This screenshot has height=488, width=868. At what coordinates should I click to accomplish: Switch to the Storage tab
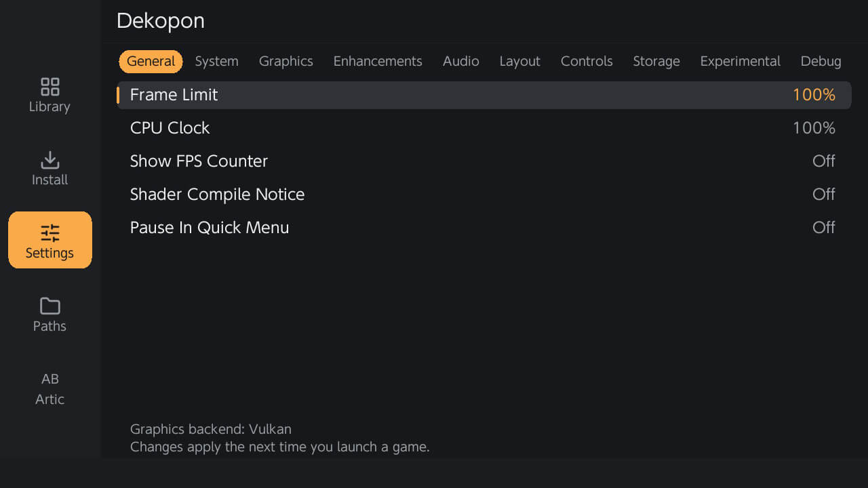tap(656, 61)
